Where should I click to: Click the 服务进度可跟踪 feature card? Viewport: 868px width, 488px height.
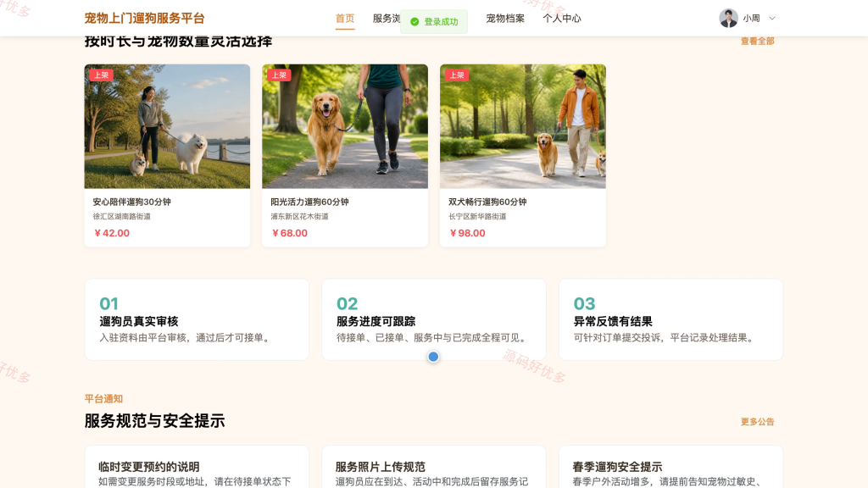click(434, 319)
